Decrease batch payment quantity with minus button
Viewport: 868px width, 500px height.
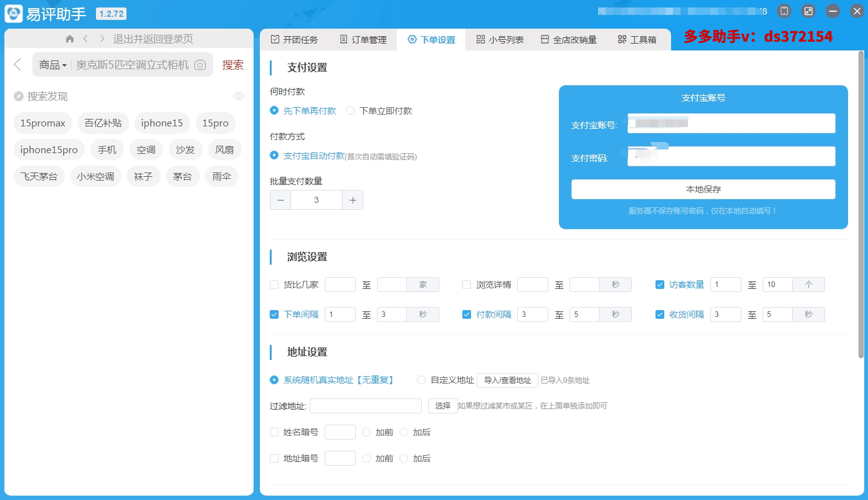coord(280,200)
